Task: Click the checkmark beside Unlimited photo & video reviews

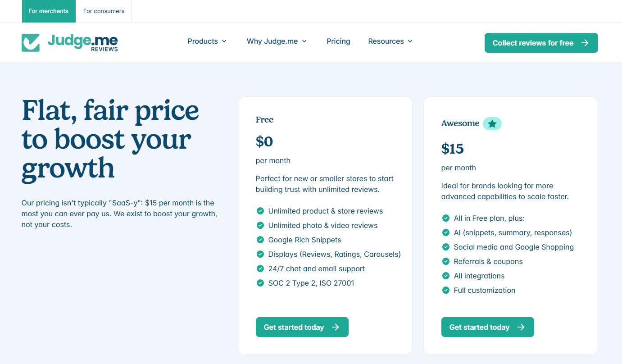Action: tap(260, 225)
